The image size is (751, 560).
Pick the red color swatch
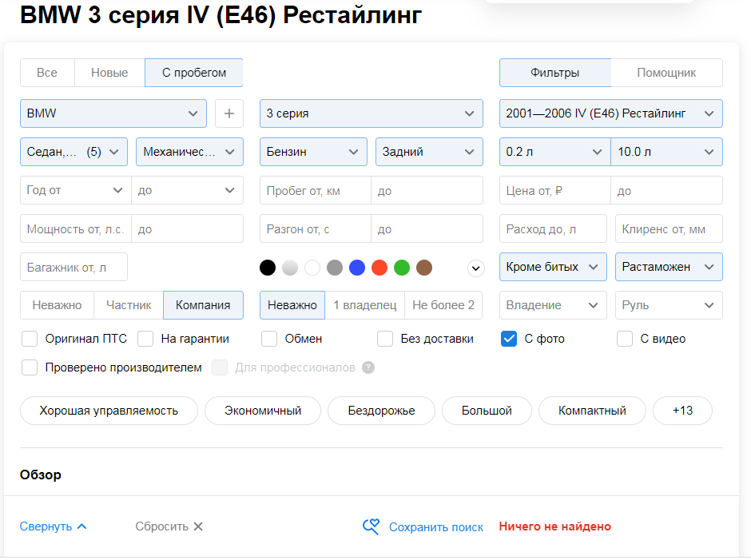click(379, 268)
